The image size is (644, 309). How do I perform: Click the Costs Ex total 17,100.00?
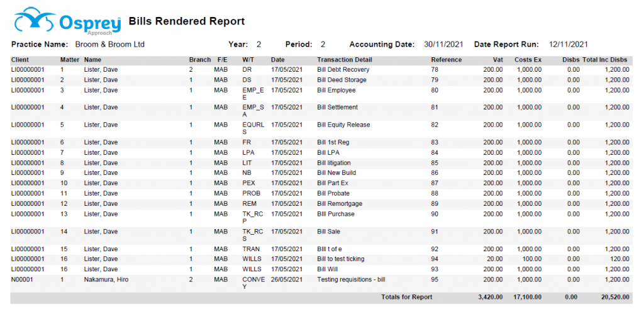coord(528,297)
